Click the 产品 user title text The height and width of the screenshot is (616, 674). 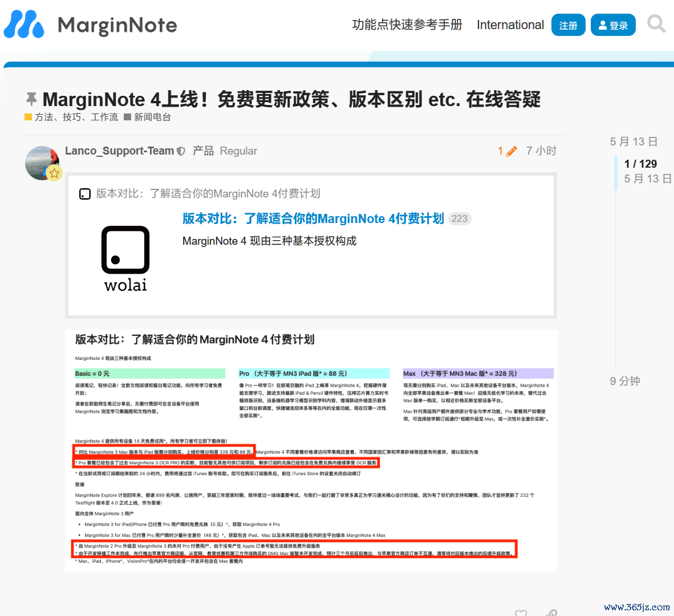(x=203, y=151)
